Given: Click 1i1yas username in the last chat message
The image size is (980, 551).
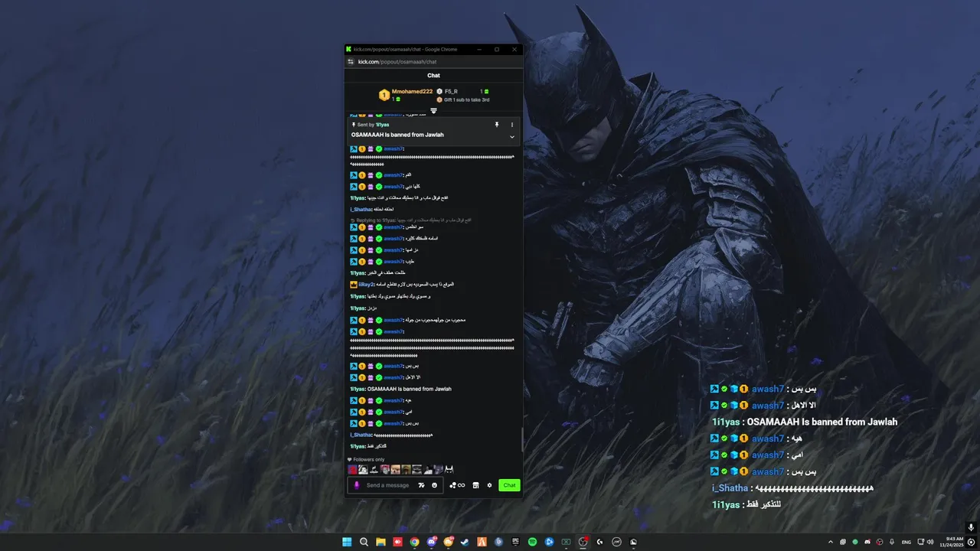Looking at the screenshot, I should click(x=358, y=446).
